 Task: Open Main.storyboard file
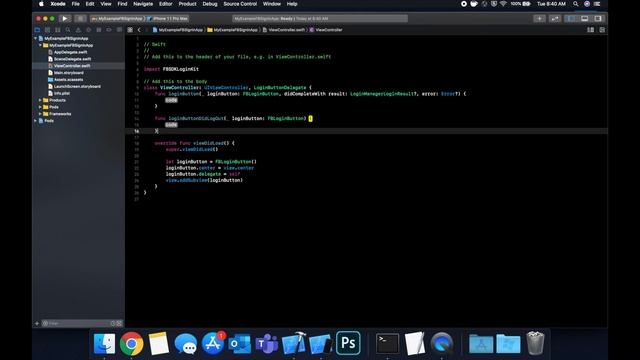pyautogui.click(x=68, y=73)
